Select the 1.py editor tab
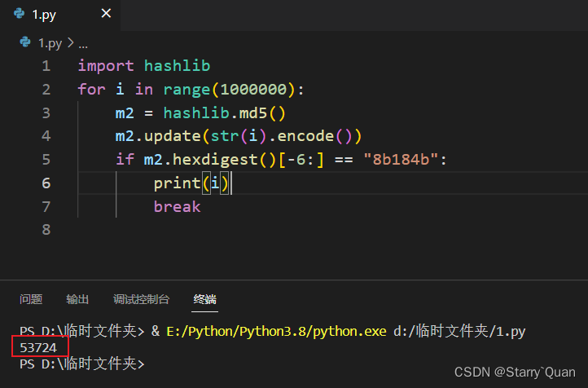 (x=60, y=15)
